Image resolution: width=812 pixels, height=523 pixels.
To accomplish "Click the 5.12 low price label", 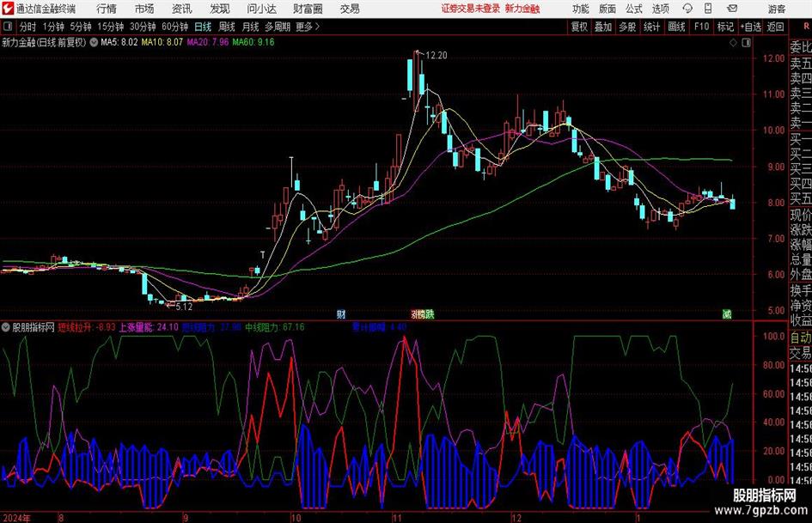I will point(184,307).
